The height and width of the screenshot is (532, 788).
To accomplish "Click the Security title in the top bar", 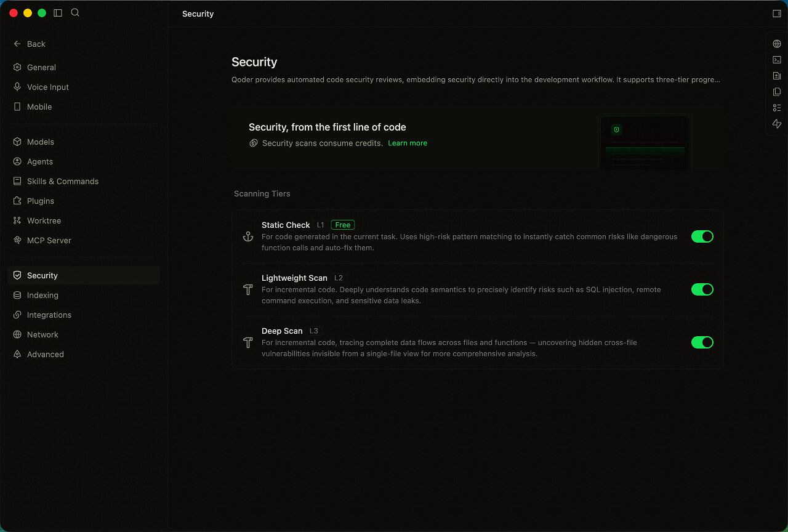I will point(198,14).
